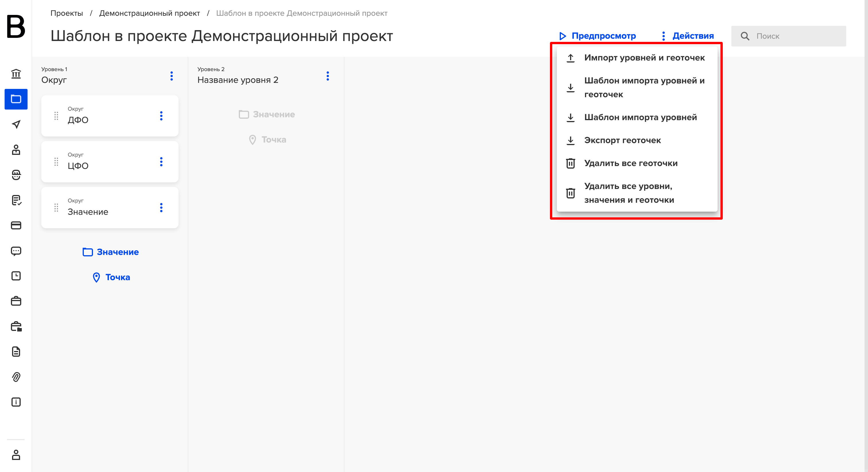Open the paper plane navigation icon

point(16,124)
